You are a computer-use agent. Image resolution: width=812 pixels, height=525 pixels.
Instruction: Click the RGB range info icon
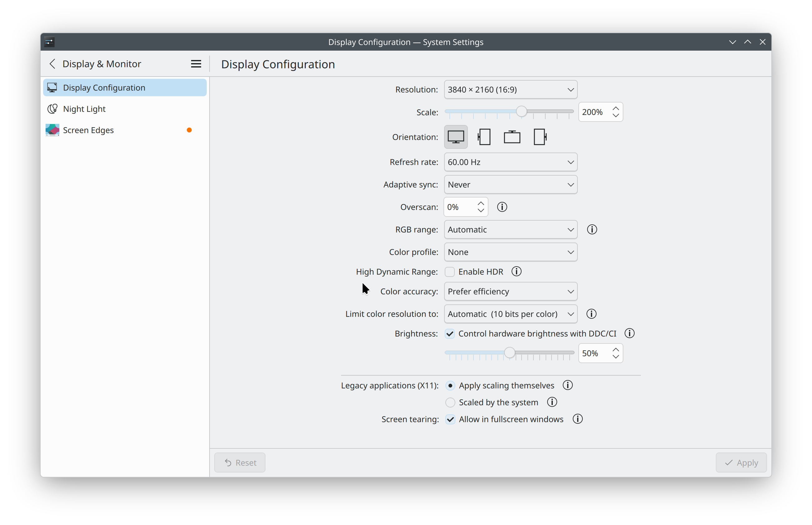[x=592, y=229]
